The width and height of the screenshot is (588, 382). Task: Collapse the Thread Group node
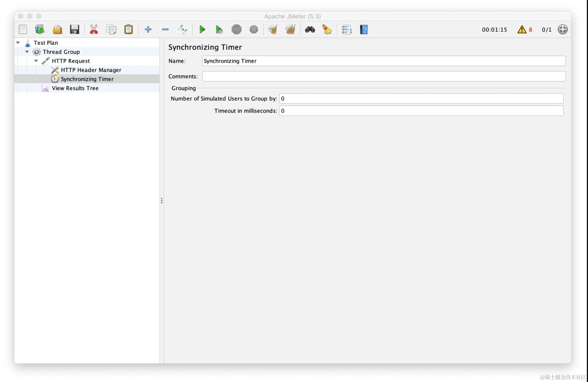[27, 52]
